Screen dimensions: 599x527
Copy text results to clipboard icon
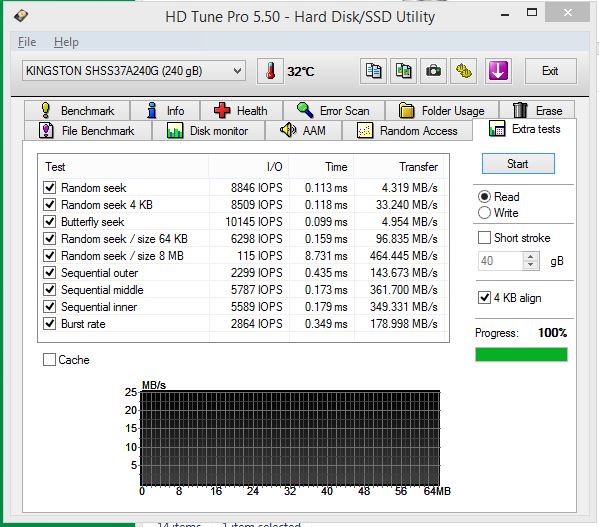tap(373, 71)
